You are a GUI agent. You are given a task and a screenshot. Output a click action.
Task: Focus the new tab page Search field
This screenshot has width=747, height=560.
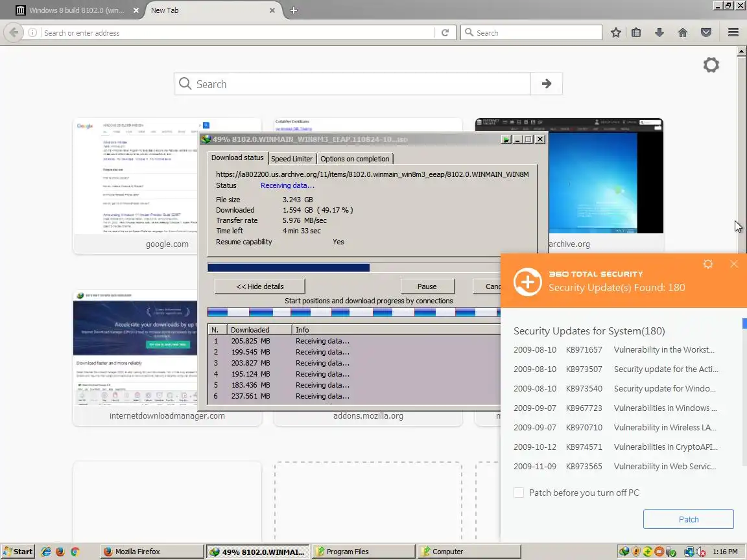352,84
